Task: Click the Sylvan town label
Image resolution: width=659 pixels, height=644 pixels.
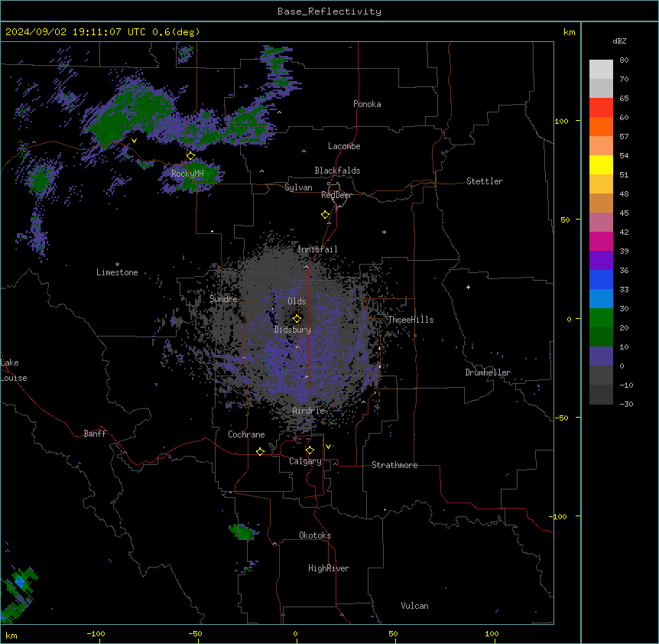Action: coord(298,187)
